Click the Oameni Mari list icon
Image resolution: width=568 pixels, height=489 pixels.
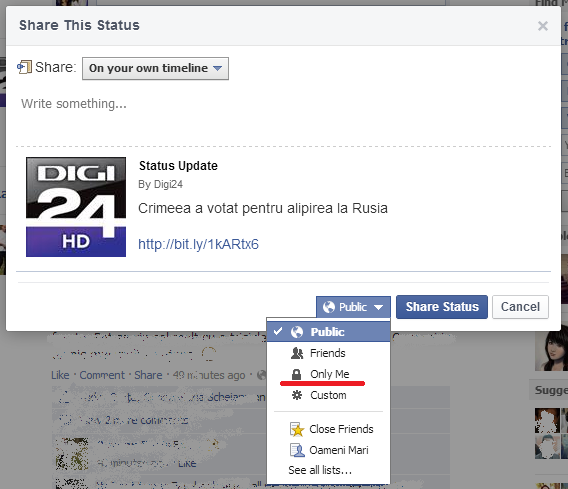[x=297, y=450]
